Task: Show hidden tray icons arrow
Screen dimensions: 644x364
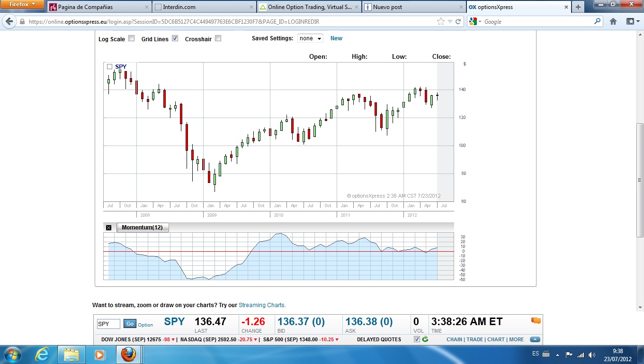Action: click(x=558, y=355)
